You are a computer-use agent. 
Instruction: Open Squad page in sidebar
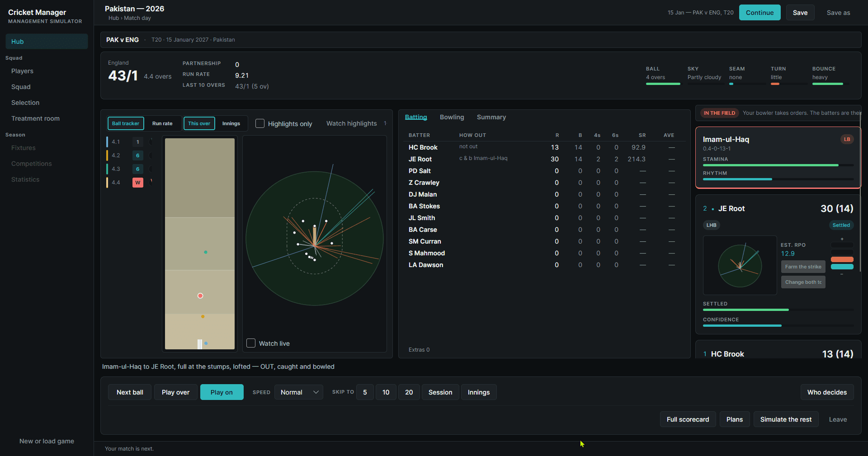(47, 87)
